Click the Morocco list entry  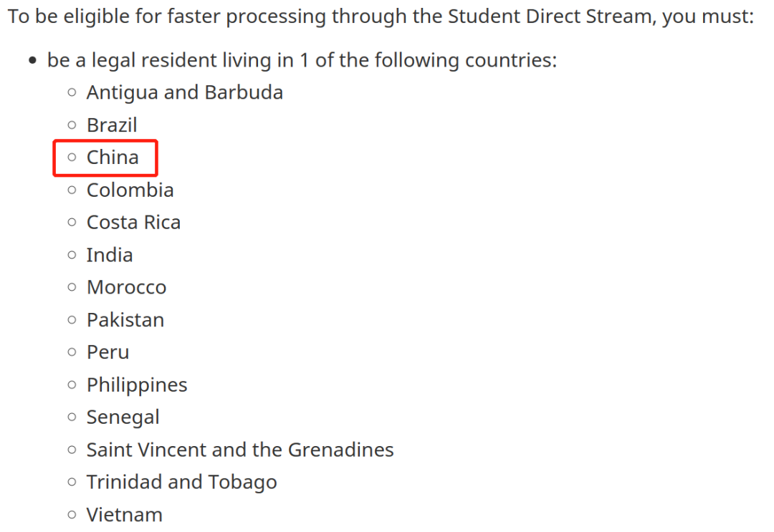tap(126, 287)
